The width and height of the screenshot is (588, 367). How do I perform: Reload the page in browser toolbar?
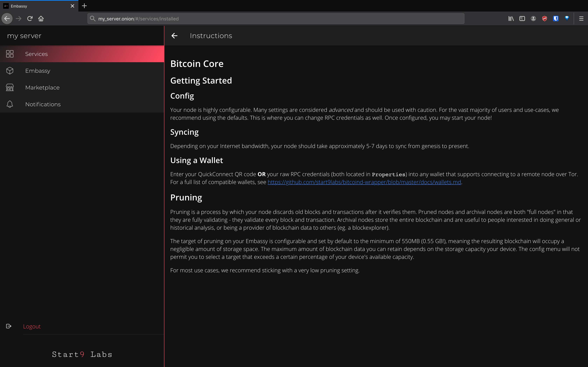pos(30,19)
